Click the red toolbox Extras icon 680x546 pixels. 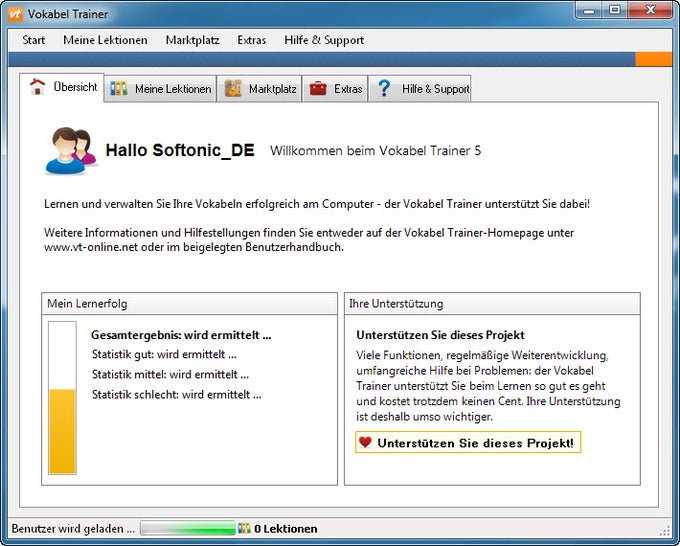point(318,88)
